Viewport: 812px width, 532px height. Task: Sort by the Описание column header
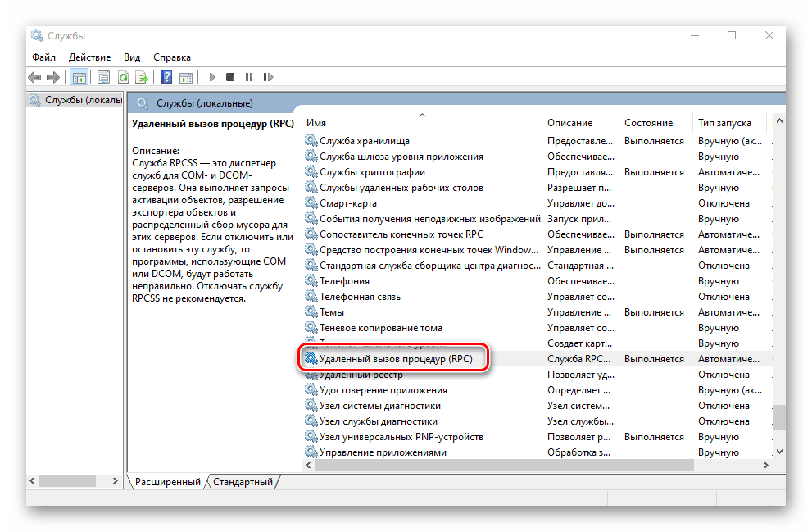click(580, 123)
